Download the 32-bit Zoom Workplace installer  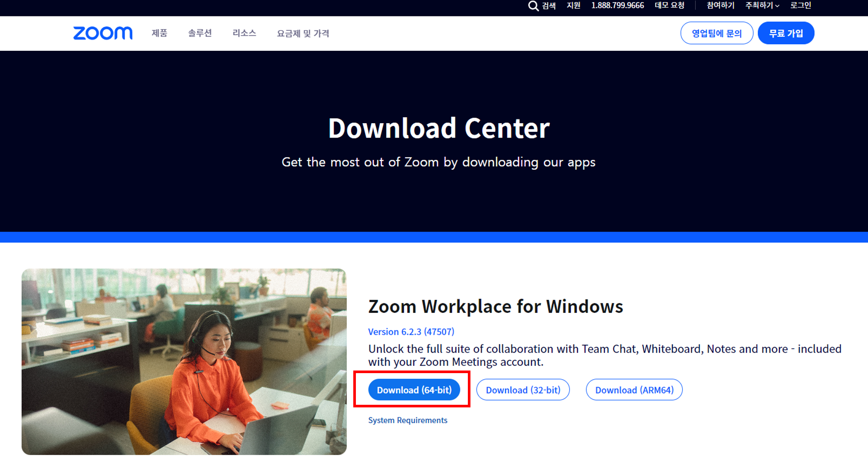523,390
